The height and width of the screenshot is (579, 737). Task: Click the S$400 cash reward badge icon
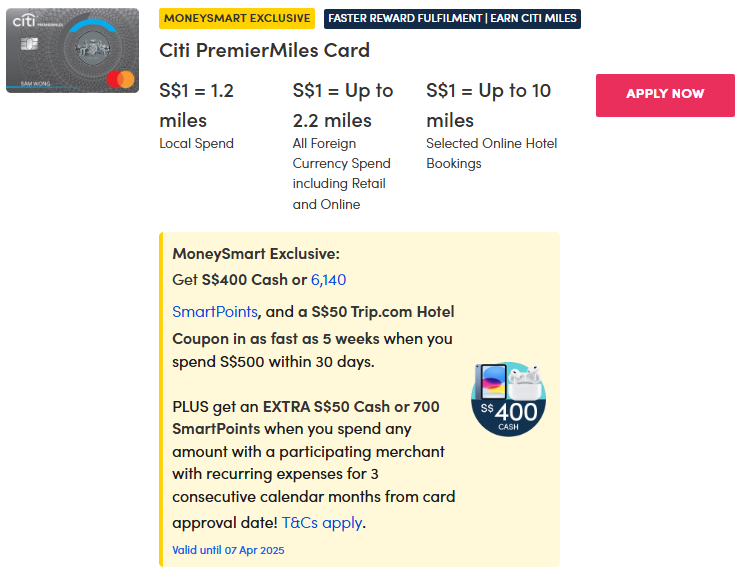coord(509,399)
